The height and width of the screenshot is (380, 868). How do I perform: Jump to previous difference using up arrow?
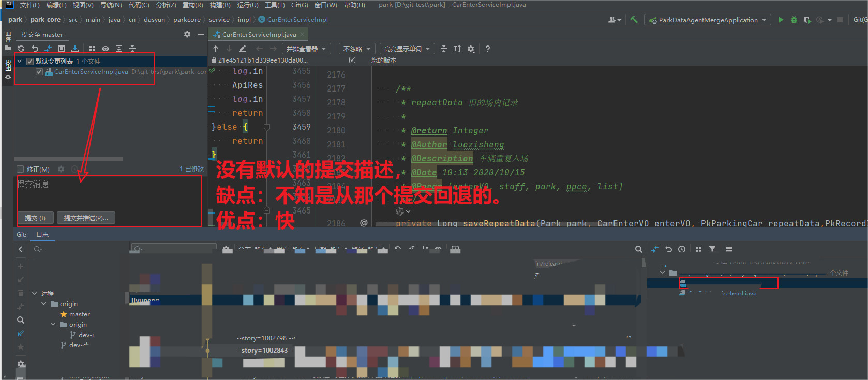tap(216, 49)
